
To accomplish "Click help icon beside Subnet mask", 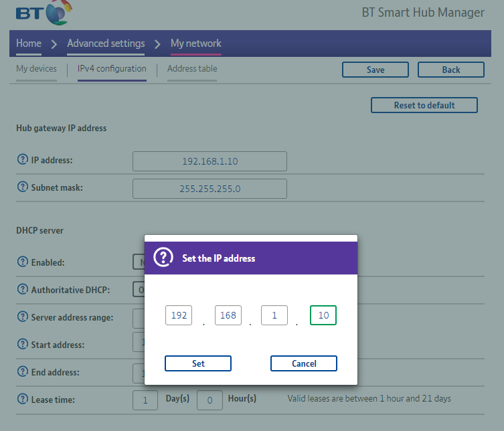I will pos(22,187).
